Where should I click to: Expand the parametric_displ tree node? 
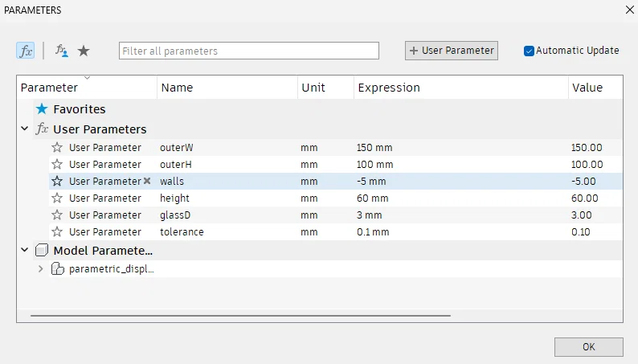coord(41,268)
